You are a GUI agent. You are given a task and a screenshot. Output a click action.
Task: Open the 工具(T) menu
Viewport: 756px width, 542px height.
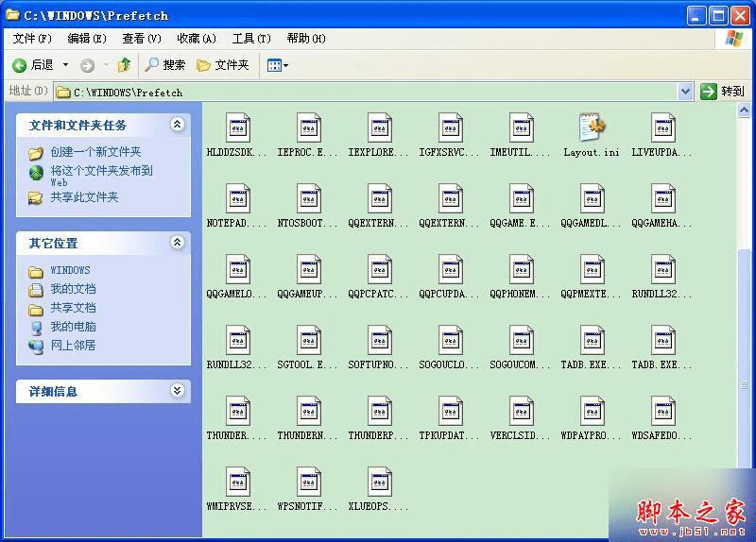[x=251, y=39]
